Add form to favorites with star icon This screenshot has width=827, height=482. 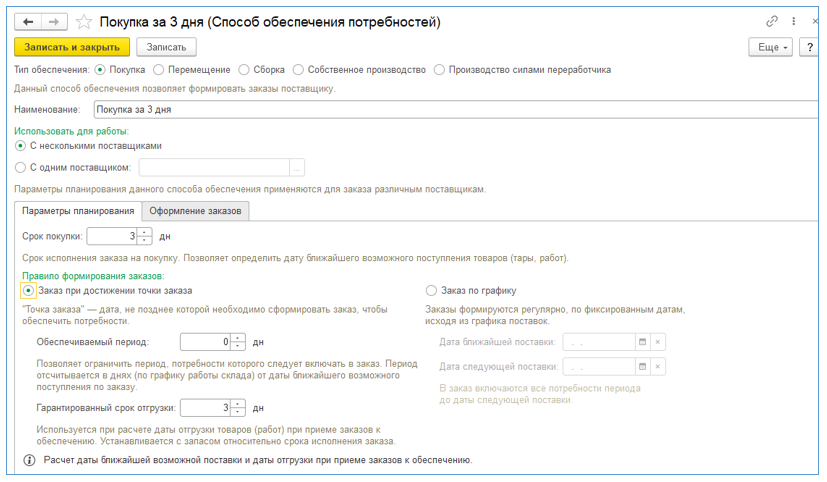84,21
